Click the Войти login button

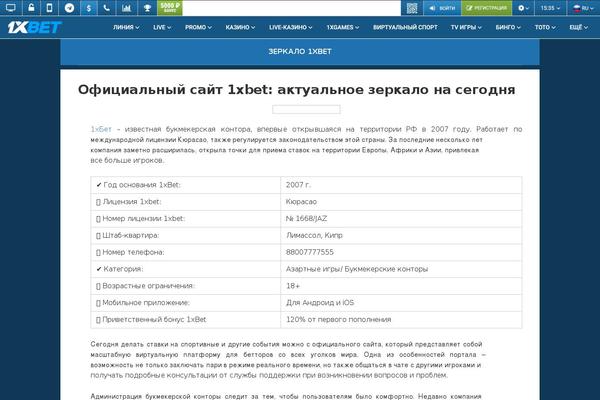click(x=442, y=8)
